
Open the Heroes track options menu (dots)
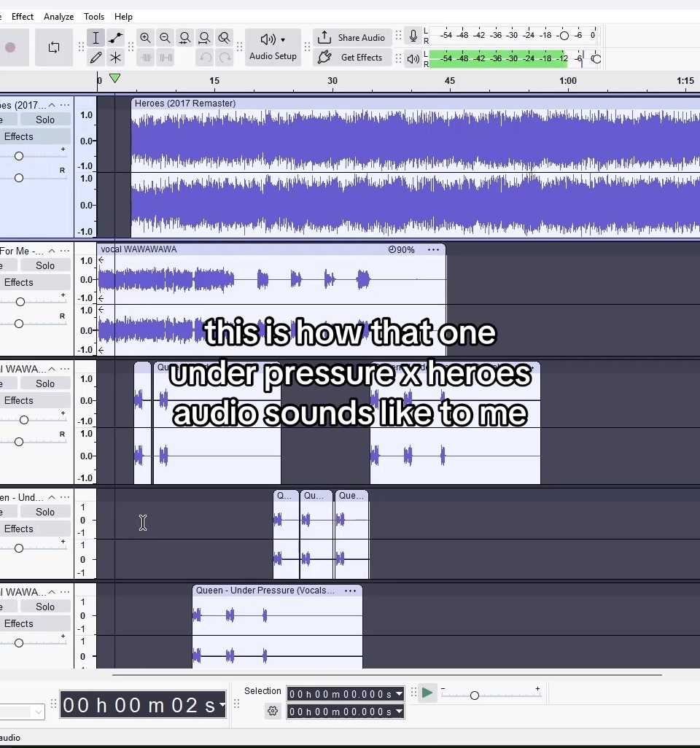[x=65, y=105]
